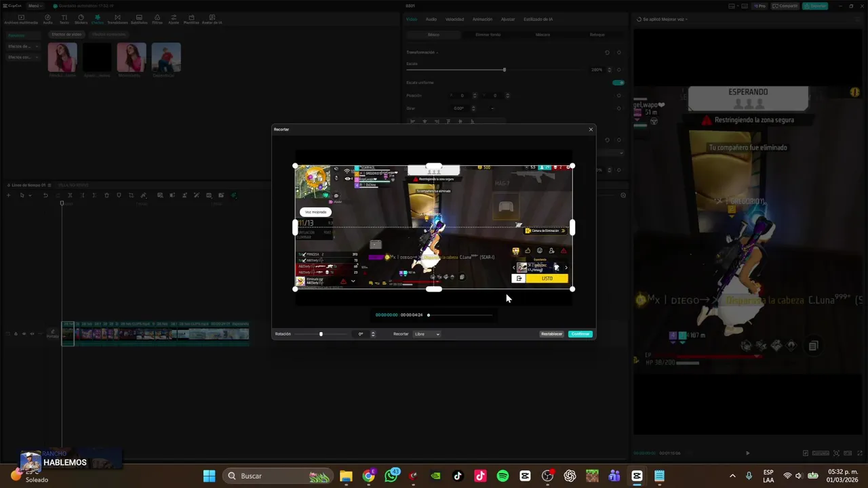Open Chrome from taskbar
The width and height of the screenshot is (868, 488).
click(368, 476)
